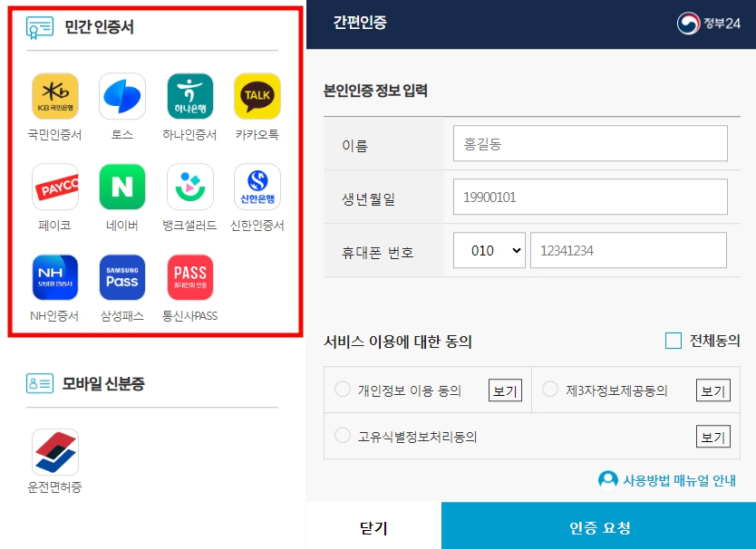Select the 제3자정보제공동의 radio button

[x=550, y=389]
